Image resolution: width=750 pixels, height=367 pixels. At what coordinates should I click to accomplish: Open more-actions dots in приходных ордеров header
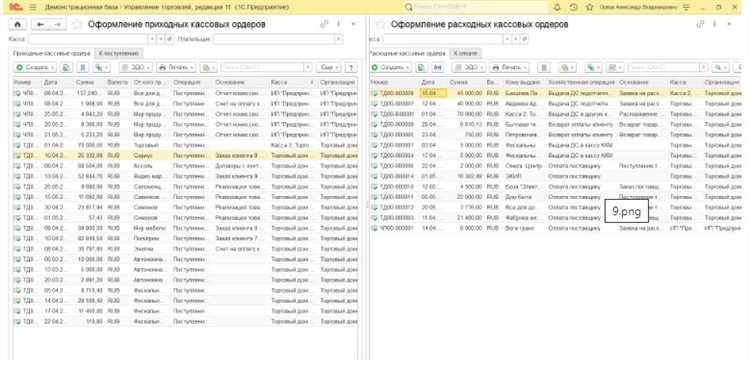tap(339, 24)
